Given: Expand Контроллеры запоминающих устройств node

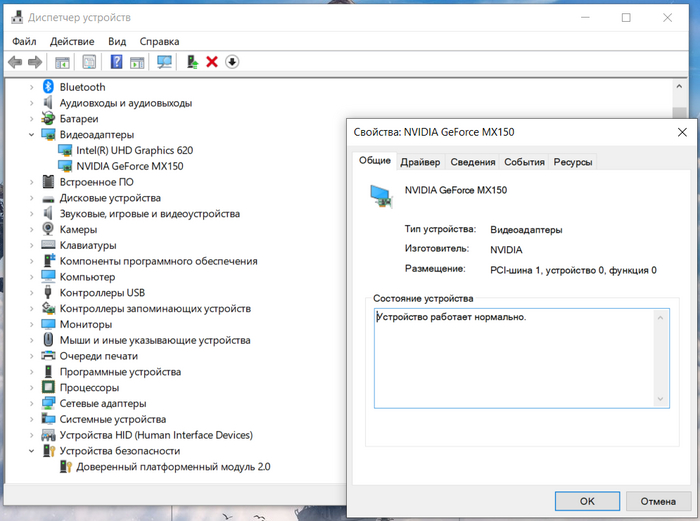Looking at the screenshot, I should 31,308.
